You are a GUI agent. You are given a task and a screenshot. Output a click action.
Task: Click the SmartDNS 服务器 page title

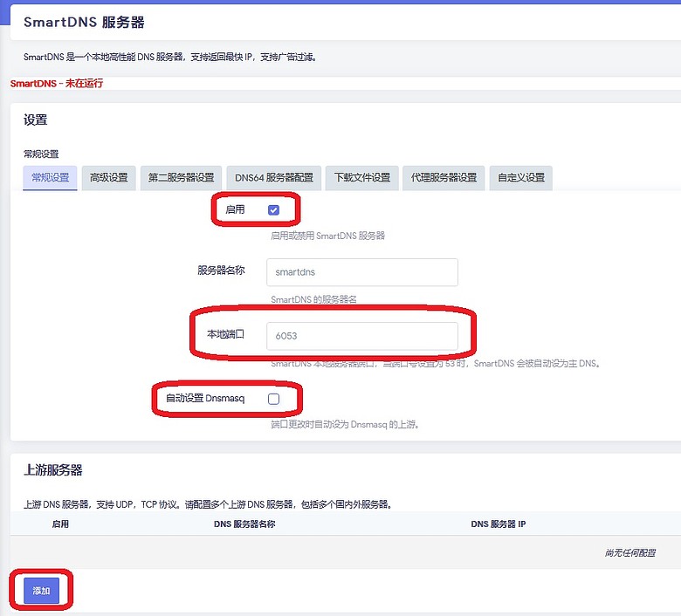tap(84, 22)
